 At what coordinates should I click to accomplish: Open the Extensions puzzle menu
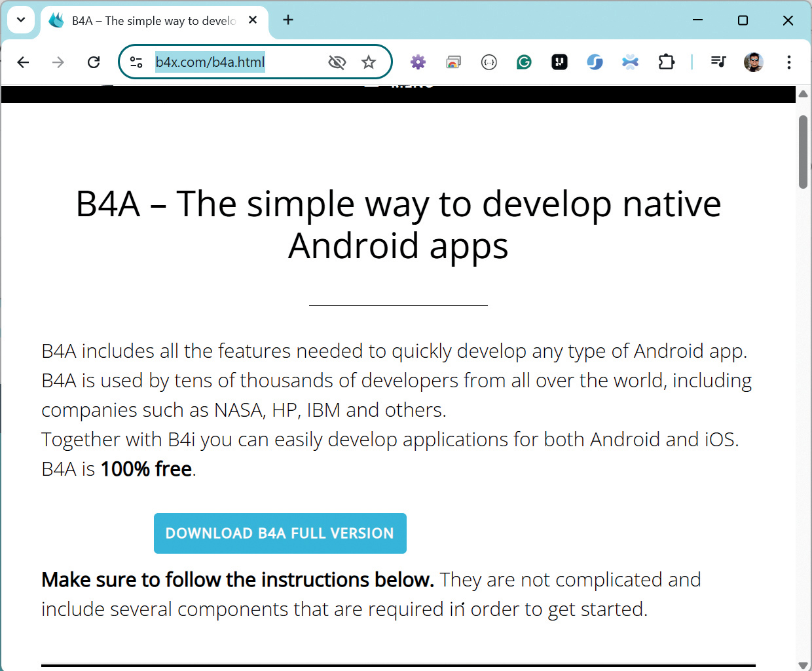pos(666,62)
